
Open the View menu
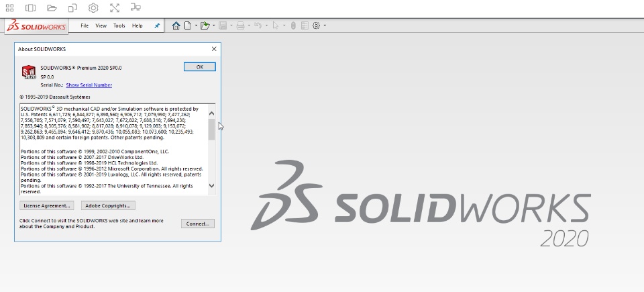(101, 26)
